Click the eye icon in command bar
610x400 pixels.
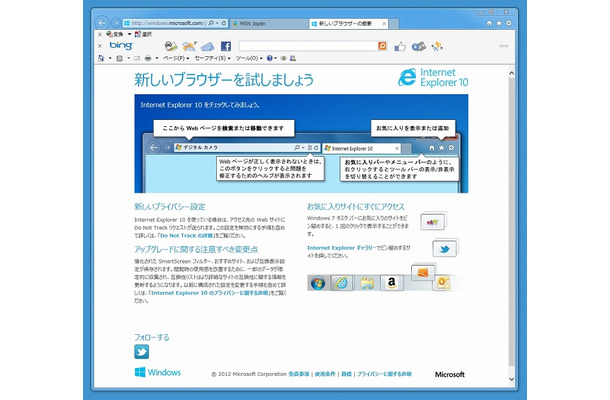284,58
